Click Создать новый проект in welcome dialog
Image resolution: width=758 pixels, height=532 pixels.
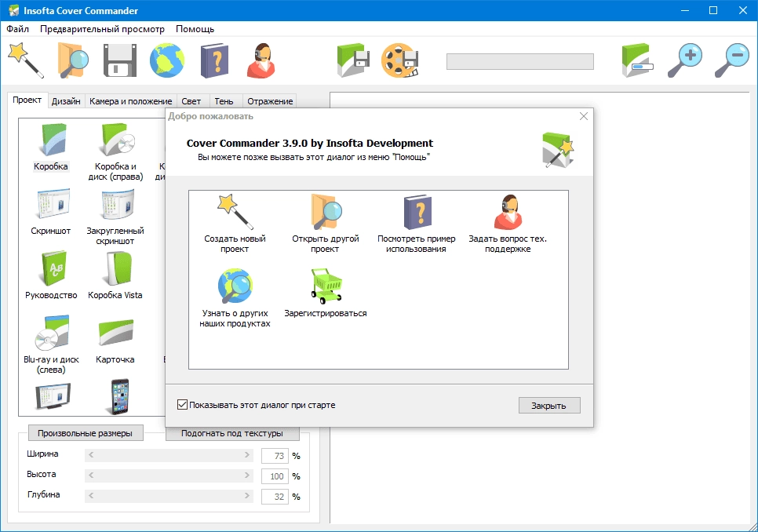(235, 224)
